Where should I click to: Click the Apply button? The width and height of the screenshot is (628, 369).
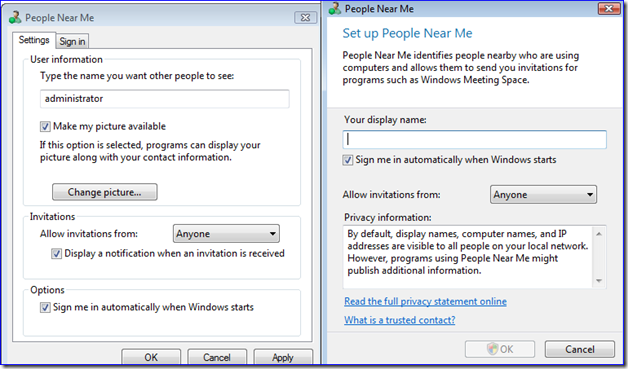pyautogui.click(x=283, y=357)
